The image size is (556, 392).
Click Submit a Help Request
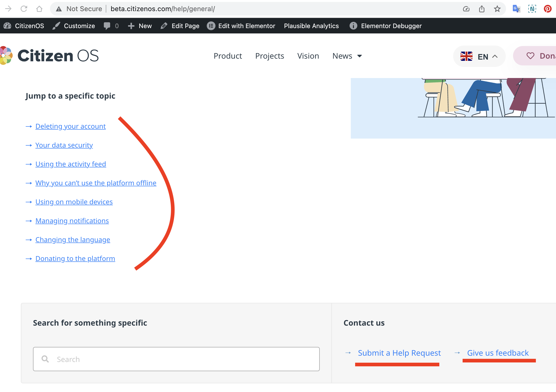pyautogui.click(x=399, y=353)
